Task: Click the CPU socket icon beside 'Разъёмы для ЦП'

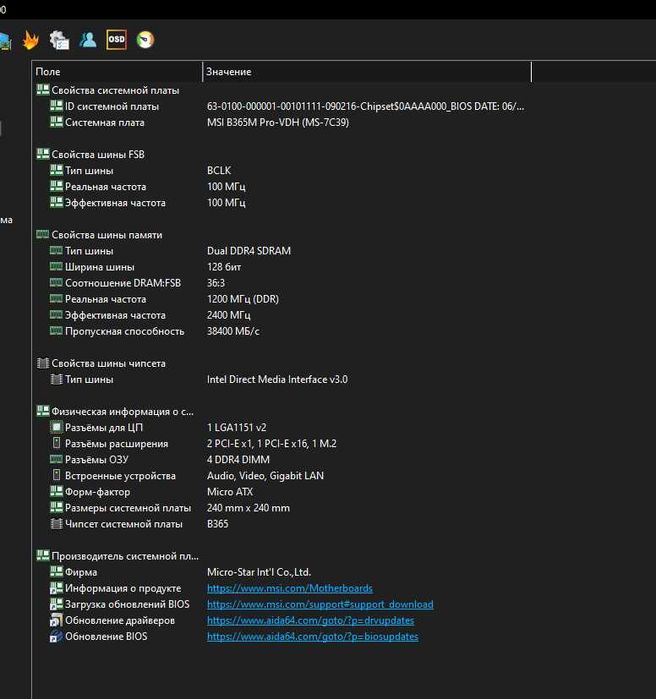Action: (x=56, y=427)
